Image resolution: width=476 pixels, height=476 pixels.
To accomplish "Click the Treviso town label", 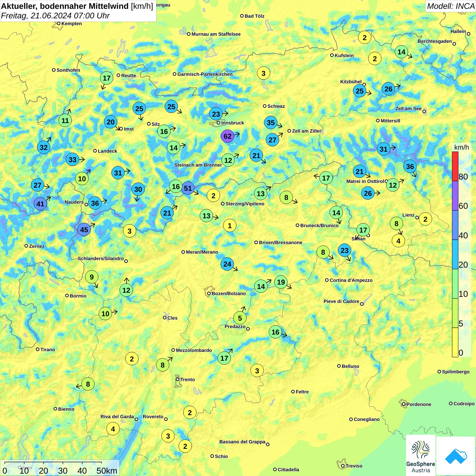I will [x=354, y=466].
